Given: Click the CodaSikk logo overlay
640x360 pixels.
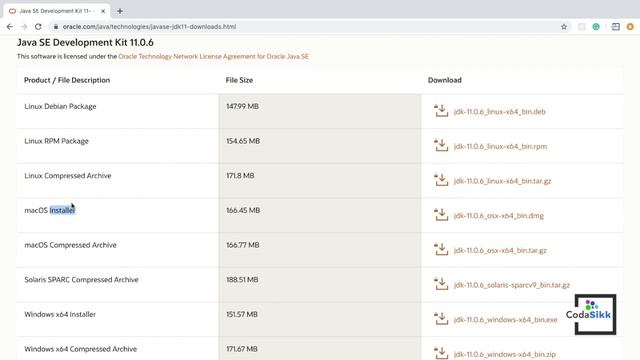Looking at the screenshot, I should click(595, 314).
